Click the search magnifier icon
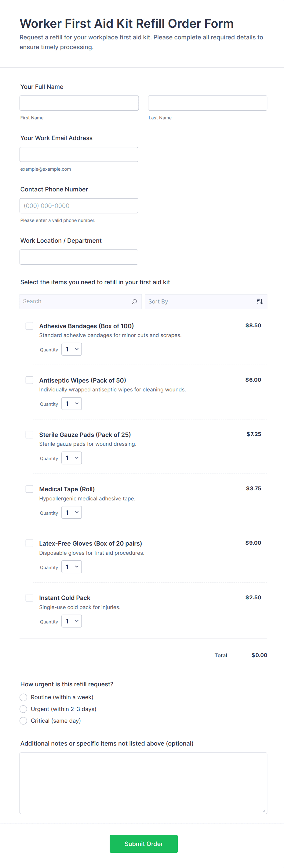Image resolution: width=284 pixels, height=868 pixels. (x=134, y=302)
